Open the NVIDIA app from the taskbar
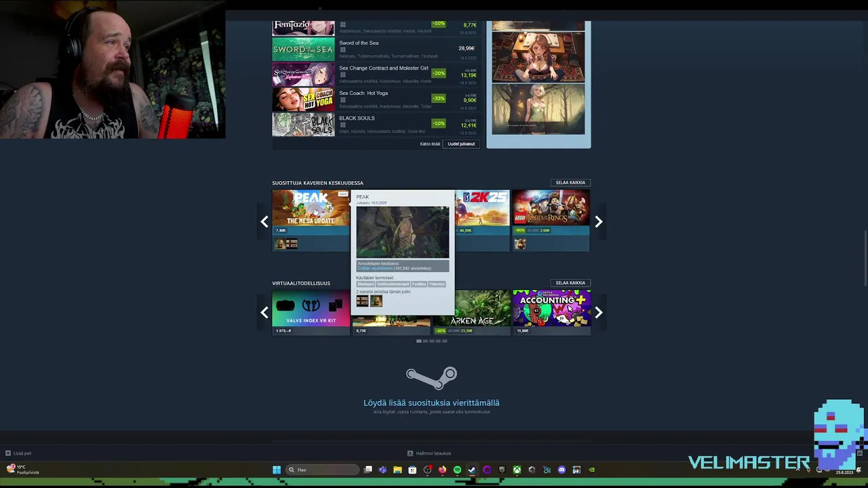The image size is (868, 488). coord(591,470)
